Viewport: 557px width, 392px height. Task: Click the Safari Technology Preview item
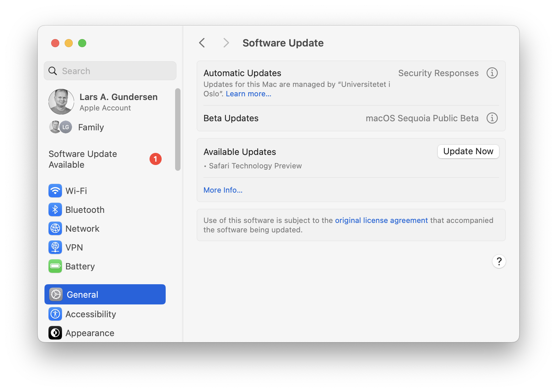tap(255, 166)
